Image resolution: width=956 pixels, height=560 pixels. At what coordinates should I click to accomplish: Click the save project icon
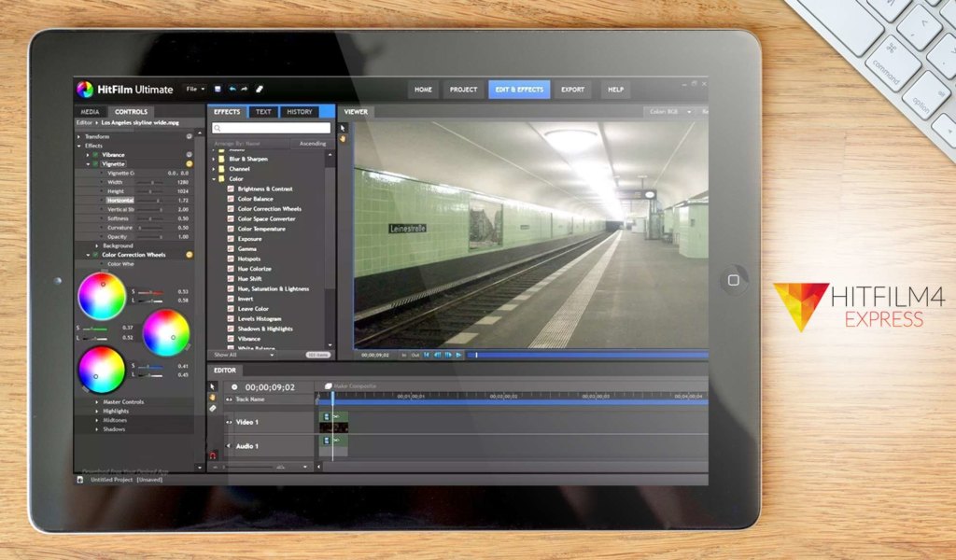[x=218, y=90]
